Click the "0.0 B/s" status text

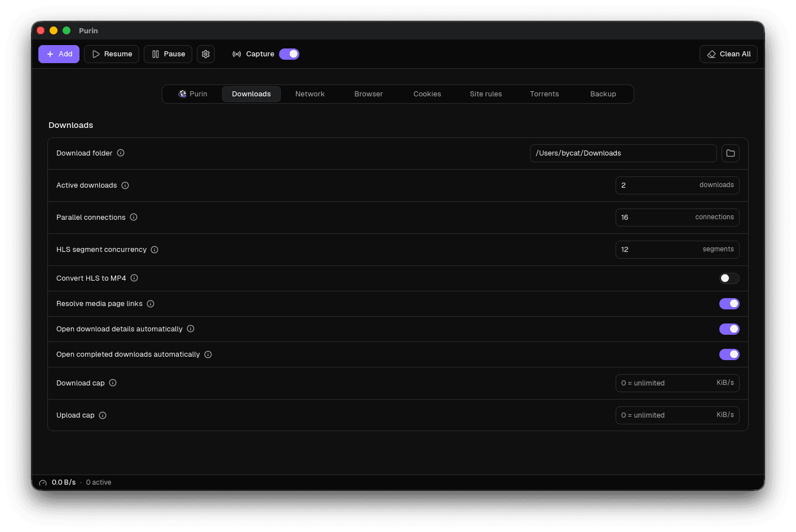coord(64,482)
